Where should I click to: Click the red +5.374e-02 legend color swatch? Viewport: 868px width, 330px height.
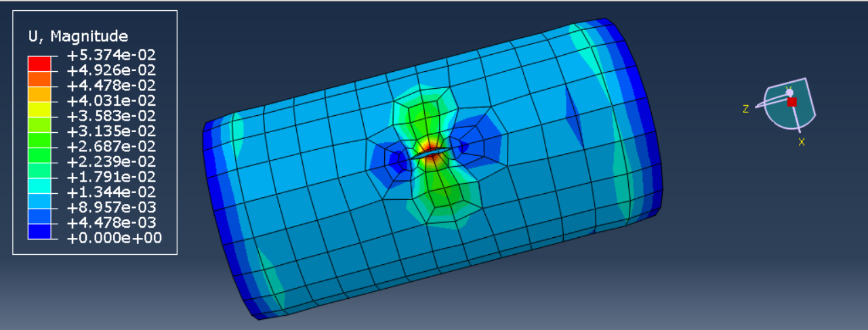click(x=39, y=63)
